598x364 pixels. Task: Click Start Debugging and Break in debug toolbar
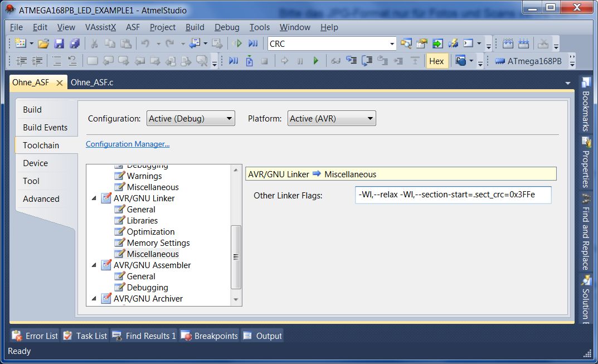[234, 61]
